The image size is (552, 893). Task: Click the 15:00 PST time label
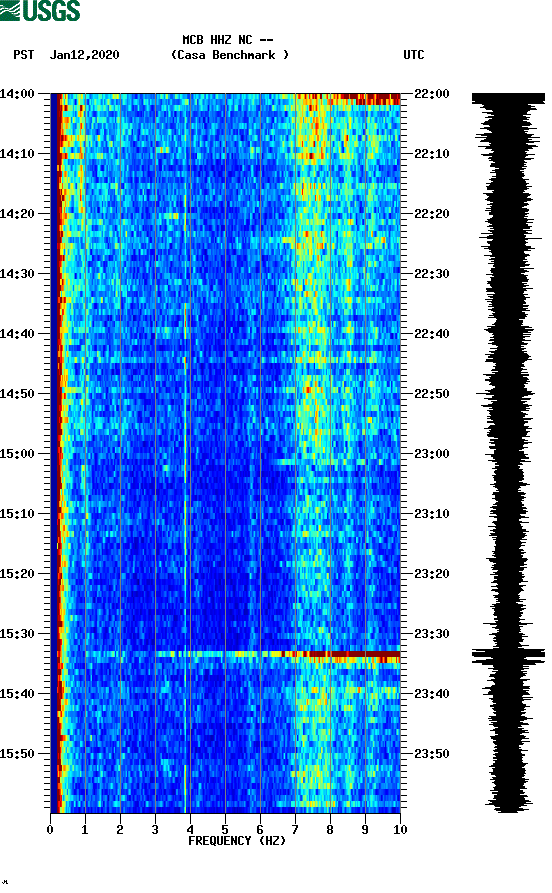pos(17,454)
